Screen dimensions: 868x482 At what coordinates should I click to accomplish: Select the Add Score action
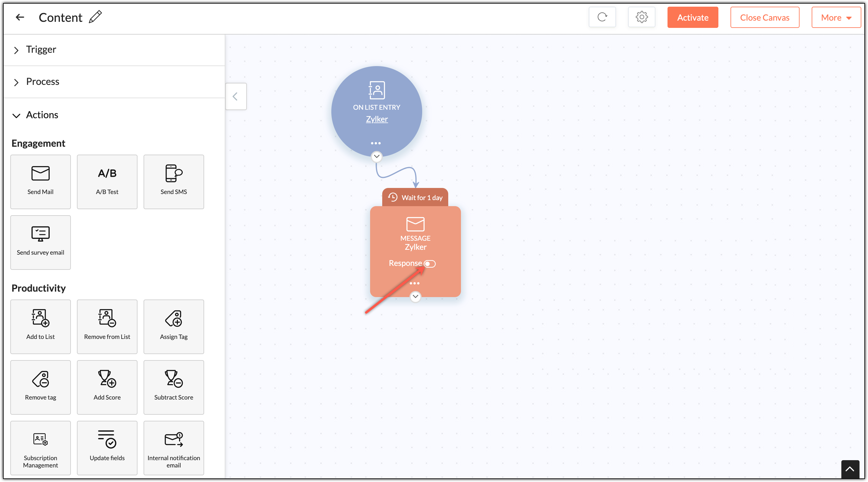pos(107,387)
